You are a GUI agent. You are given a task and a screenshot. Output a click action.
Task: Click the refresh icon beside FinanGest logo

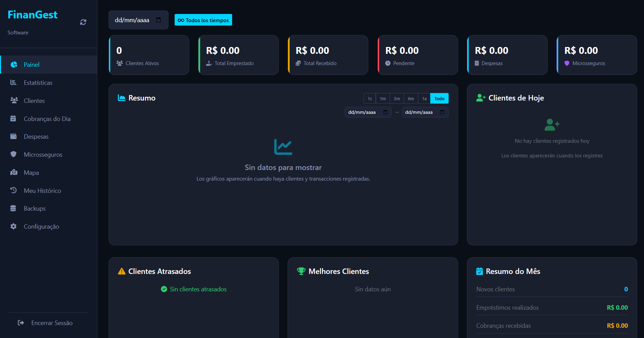pos(83,22)
